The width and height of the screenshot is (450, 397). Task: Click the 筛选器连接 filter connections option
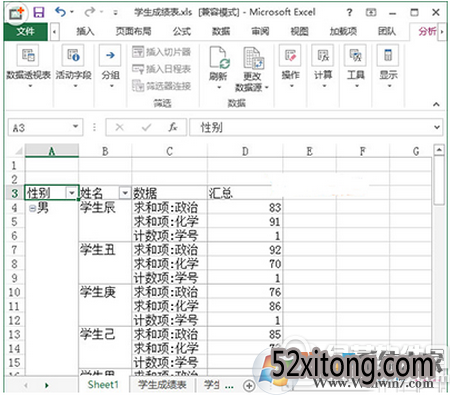tap(161, 86)
